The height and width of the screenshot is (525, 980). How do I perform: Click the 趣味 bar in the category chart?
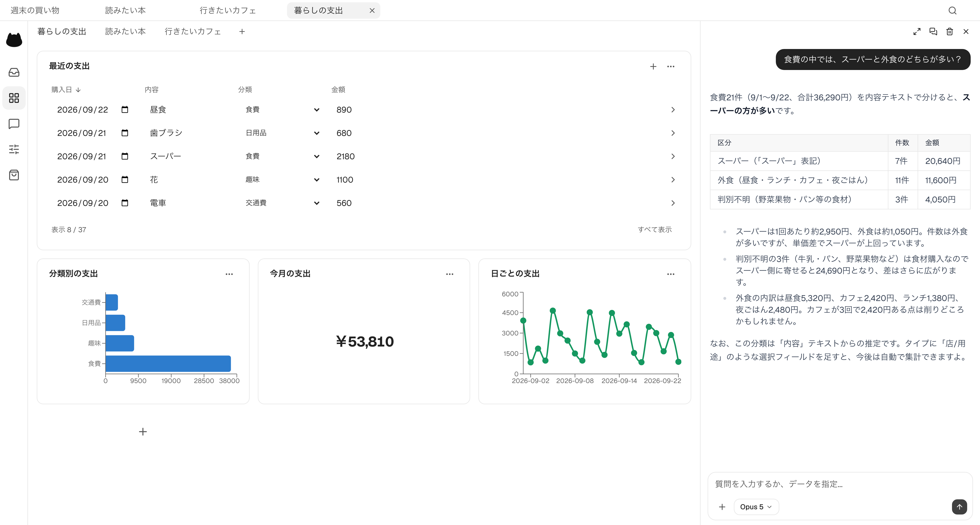tap(120, 343)
